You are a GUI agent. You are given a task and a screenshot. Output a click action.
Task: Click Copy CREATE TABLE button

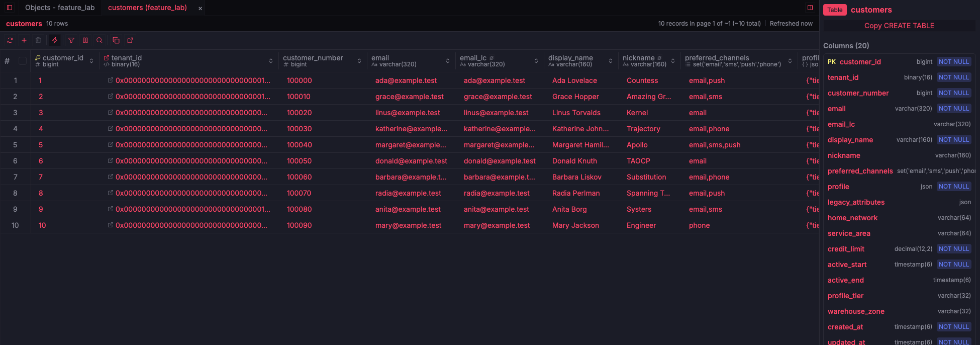pyautogui.click(x=899, y=26)
